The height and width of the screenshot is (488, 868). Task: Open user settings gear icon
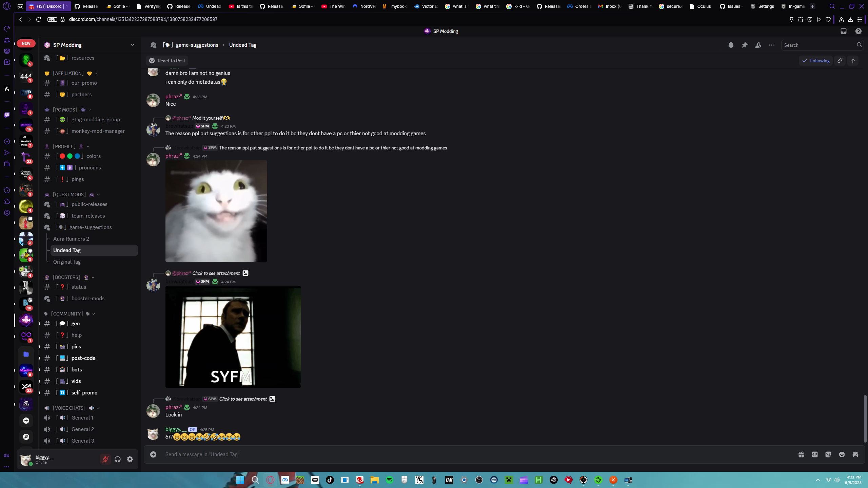[x=130, y=459]
